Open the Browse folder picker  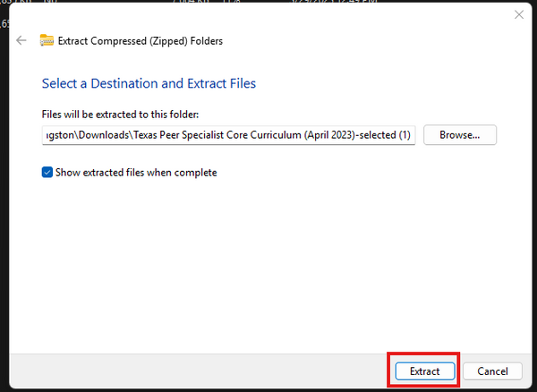[460, 135]
